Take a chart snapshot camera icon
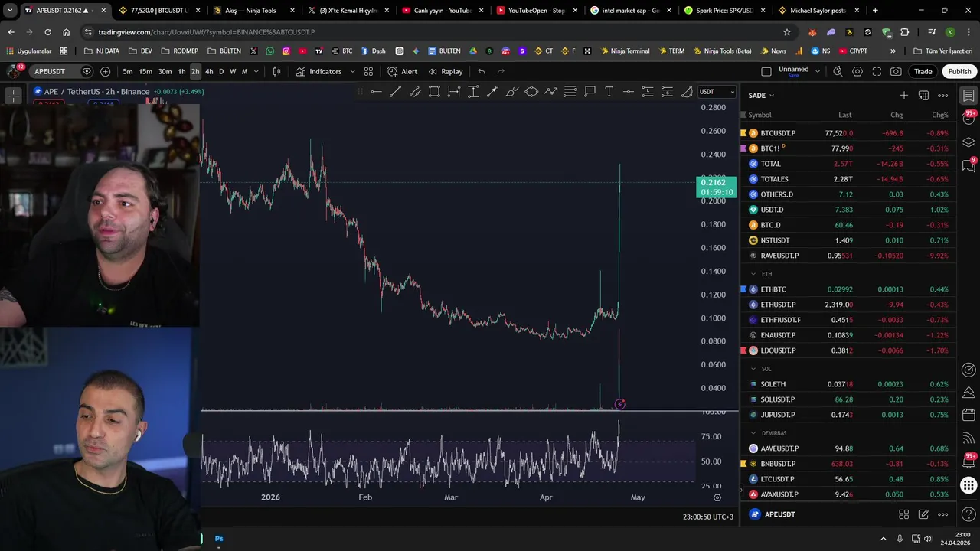Screen dimensions: 980x551 [x=896, y=71]
